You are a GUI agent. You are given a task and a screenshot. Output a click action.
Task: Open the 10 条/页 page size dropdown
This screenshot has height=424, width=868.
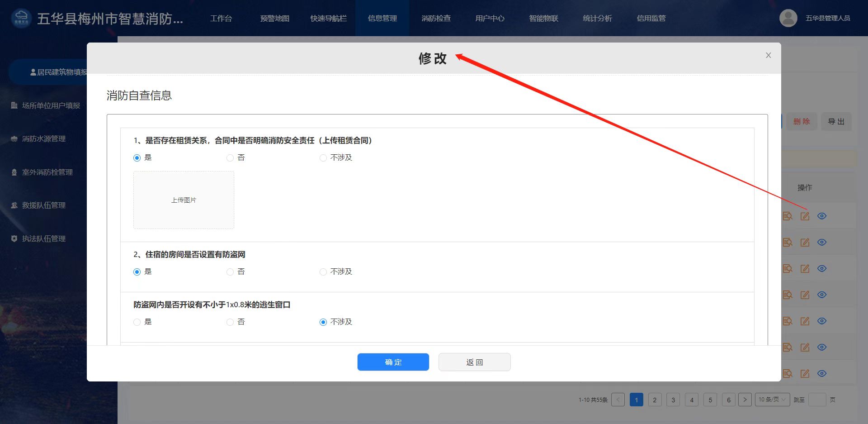point(772,400)
